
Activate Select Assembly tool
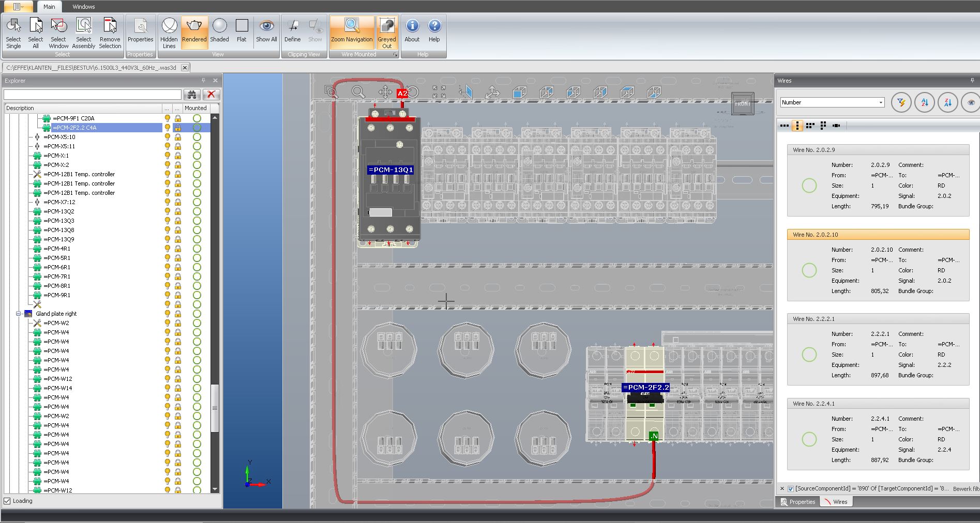[84, 33]
